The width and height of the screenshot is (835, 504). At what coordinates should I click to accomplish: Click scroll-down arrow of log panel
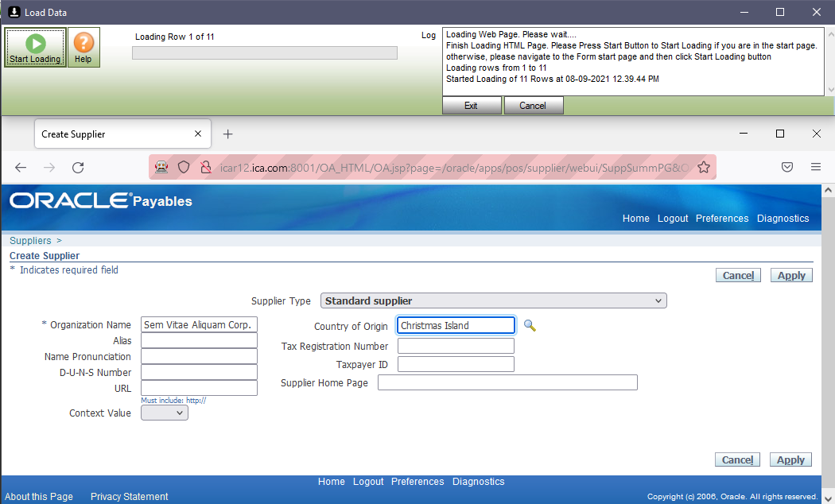[829, 90]
